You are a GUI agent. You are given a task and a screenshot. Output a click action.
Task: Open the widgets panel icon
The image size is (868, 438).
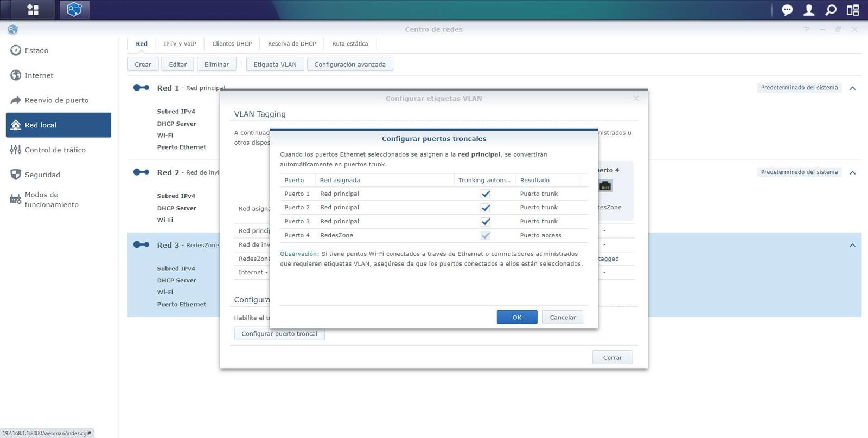click(x=853, y=10)
